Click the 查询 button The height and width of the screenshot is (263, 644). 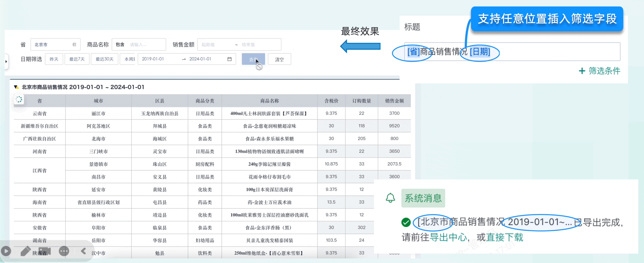coord(253,59)
